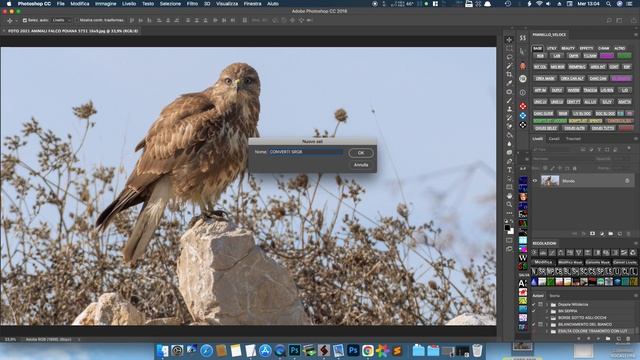Switch to the Tracciati tab
This screenshot has width=640, height=360.
point(573,139)
